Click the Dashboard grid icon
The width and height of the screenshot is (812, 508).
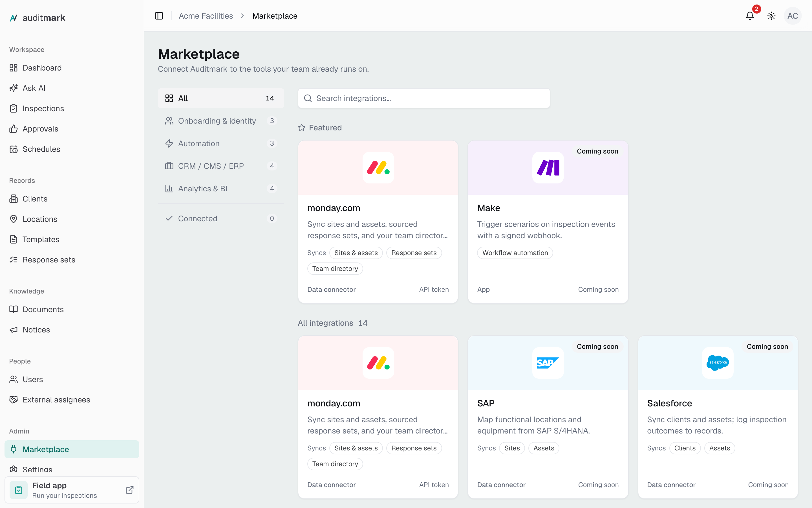coord(14,68)
